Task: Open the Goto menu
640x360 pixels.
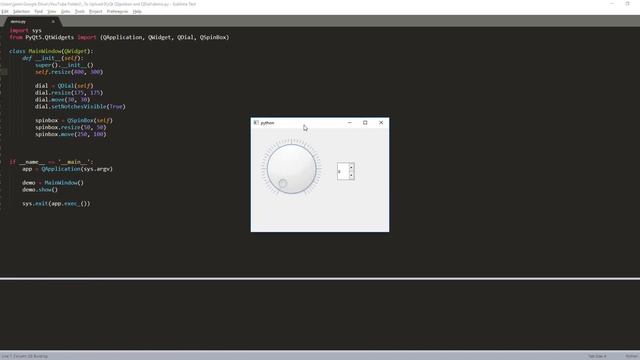Action: click(x=65, y=11)
